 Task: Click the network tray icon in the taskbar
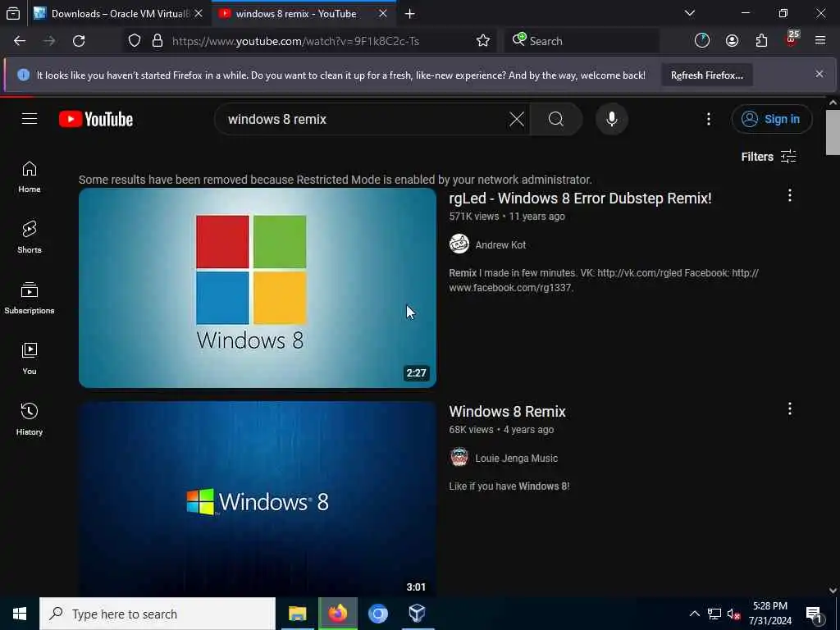[714, 614]
